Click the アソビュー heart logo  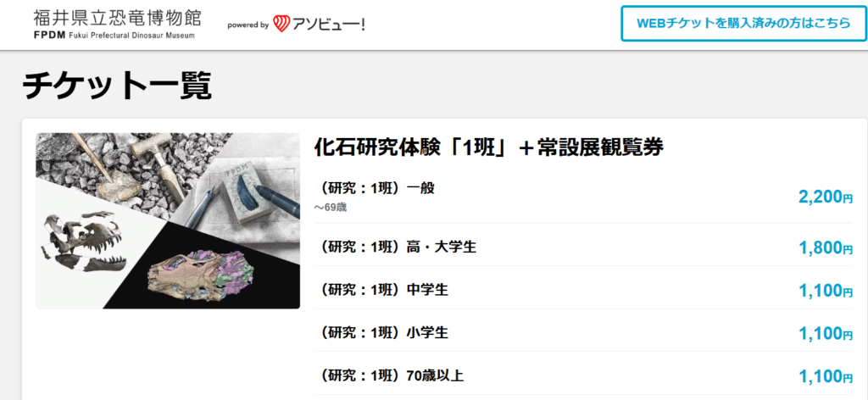click(281, 24)
